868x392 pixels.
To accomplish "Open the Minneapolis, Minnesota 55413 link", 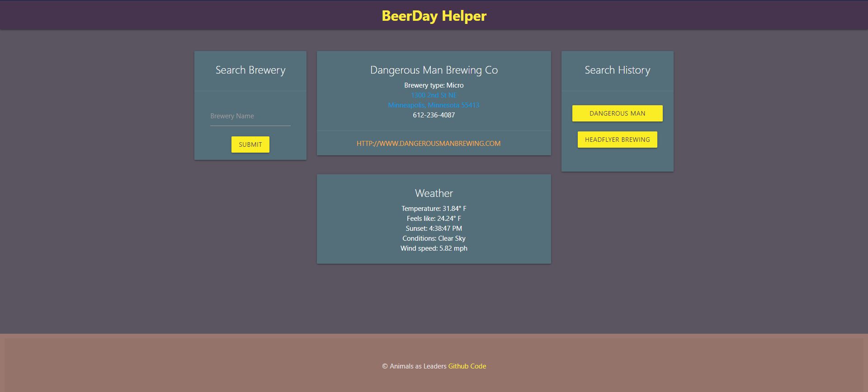I will 434,105.
